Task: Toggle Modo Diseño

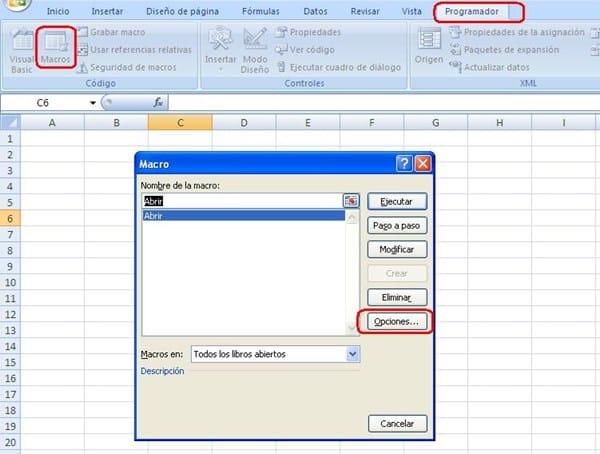Action: (x=255, y=50)
